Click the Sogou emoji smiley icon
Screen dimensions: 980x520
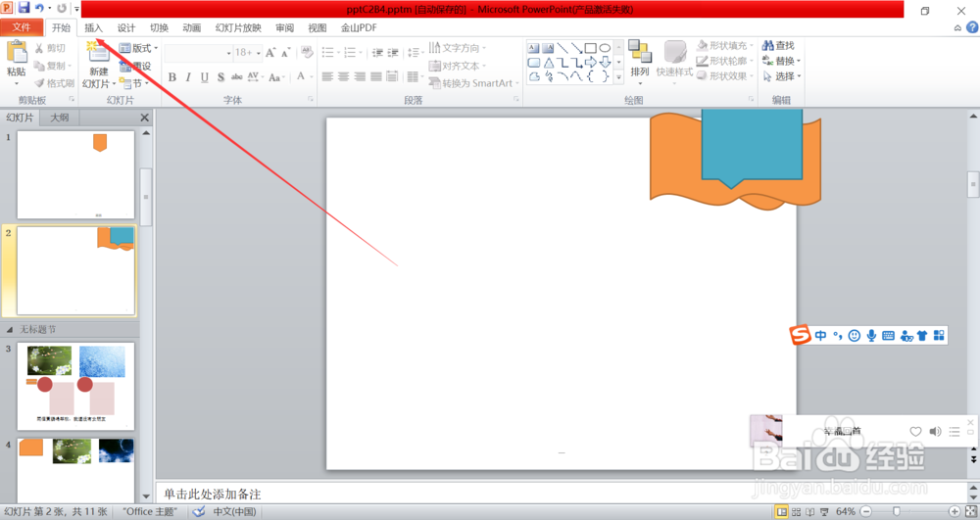[854, 336]
